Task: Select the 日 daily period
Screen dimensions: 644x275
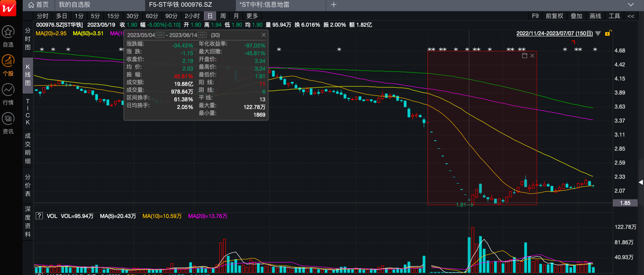Action: pos(210,16)
